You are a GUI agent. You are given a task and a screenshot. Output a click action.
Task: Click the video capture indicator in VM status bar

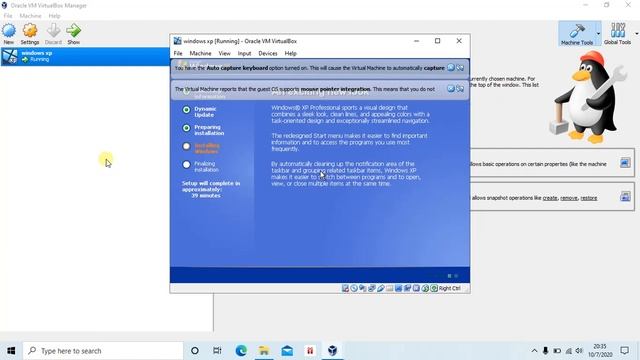coord(407,288)
